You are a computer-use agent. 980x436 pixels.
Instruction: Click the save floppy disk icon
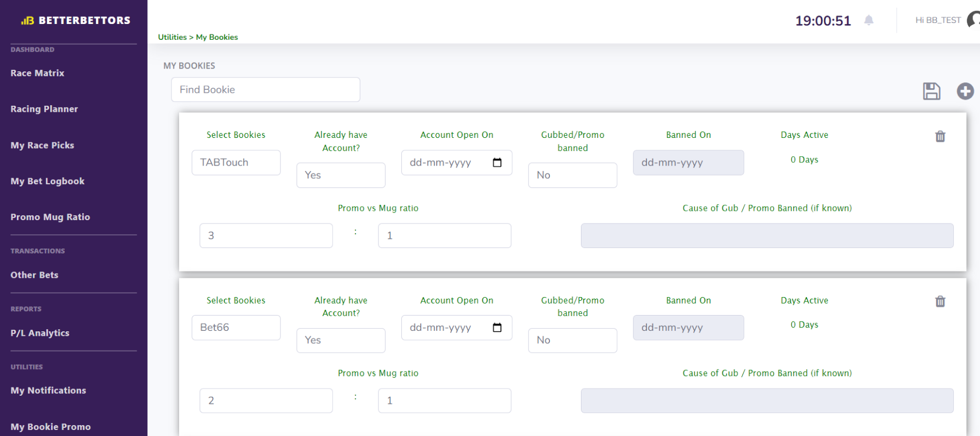931,91
